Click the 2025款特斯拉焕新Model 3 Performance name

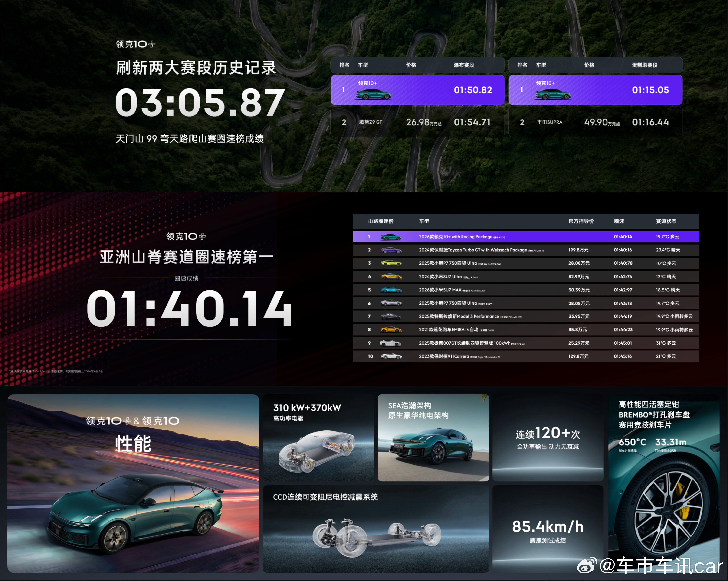tap(459, 317)
